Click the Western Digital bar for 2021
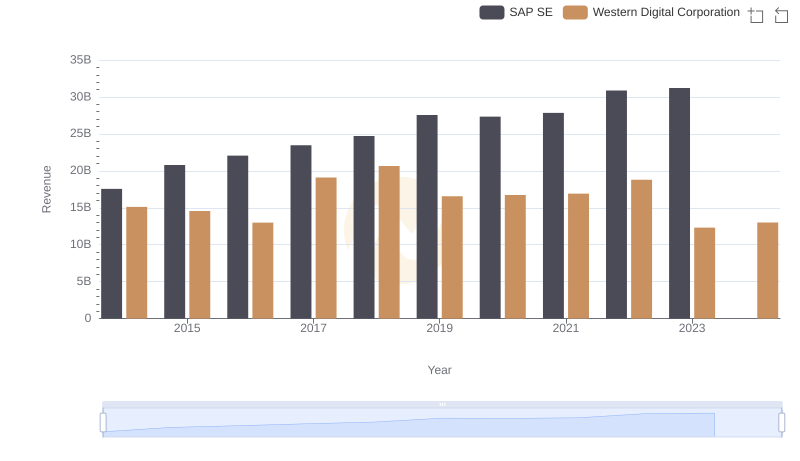Image resolution: width=800 pixels, height=461 pixels. 579,256
